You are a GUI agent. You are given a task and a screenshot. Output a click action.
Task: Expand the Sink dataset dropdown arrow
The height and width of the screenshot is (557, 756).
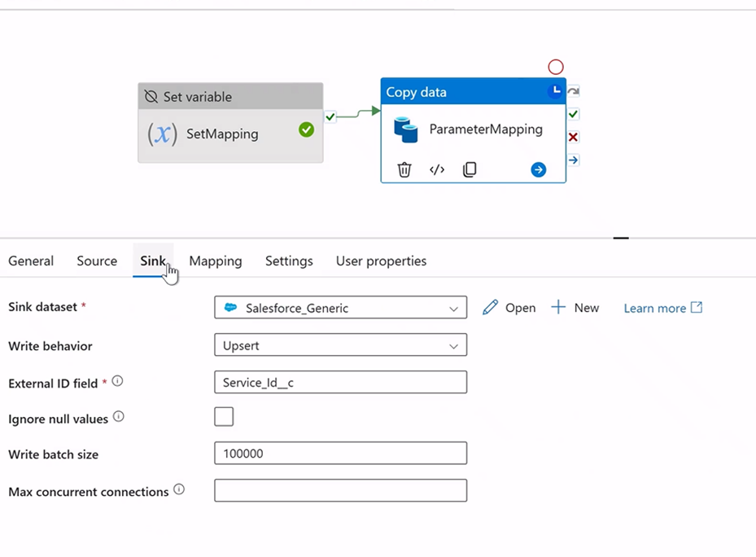click(x=453, y=309)
